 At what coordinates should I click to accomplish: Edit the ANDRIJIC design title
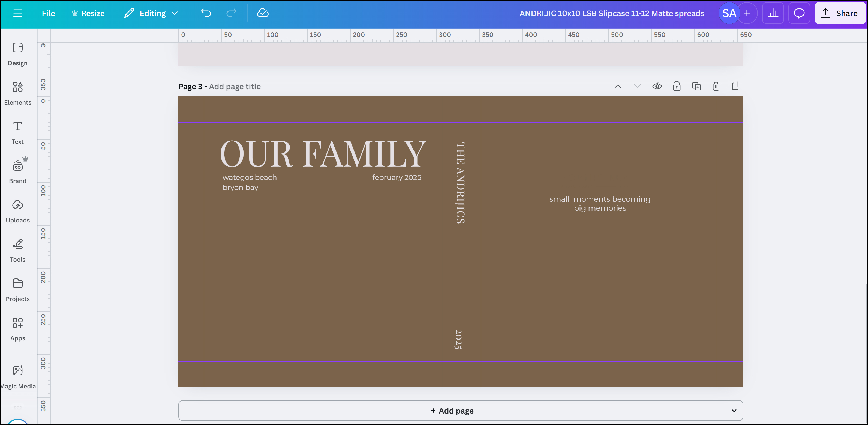(x=612, y=13)
